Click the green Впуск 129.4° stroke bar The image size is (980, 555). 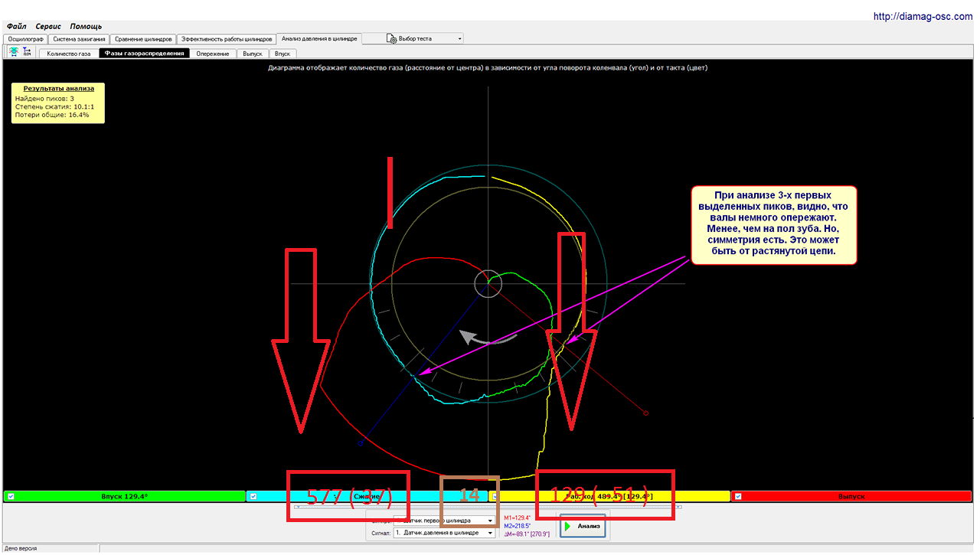pyautogui.click(x=124, y=496)
